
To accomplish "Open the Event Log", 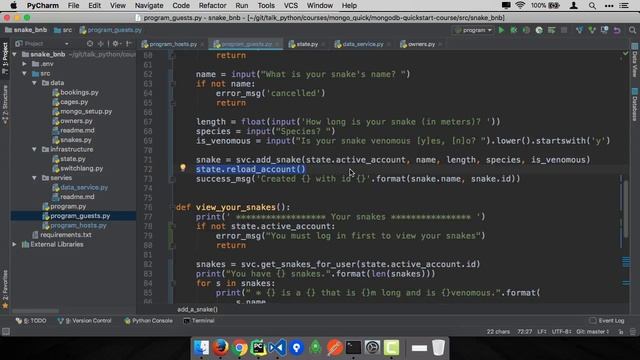I will 607,321.
